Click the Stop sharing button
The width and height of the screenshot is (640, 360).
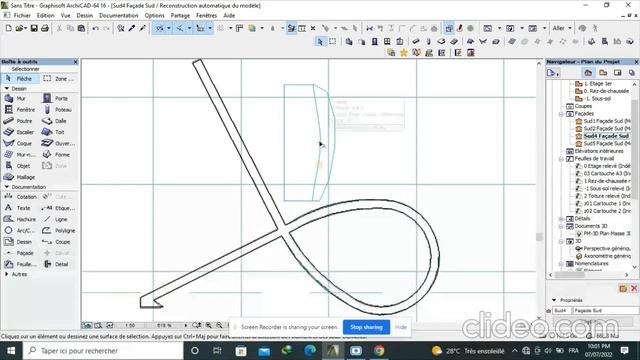coord(366,327)
